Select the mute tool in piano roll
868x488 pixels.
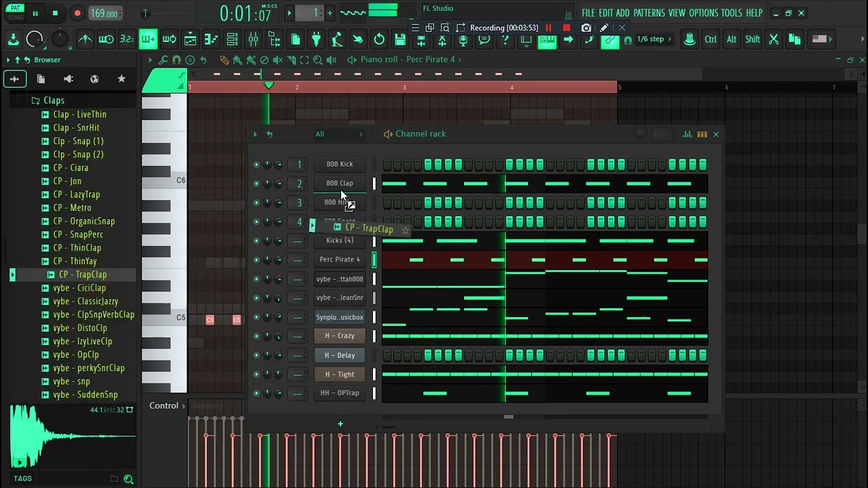[277, 60]
